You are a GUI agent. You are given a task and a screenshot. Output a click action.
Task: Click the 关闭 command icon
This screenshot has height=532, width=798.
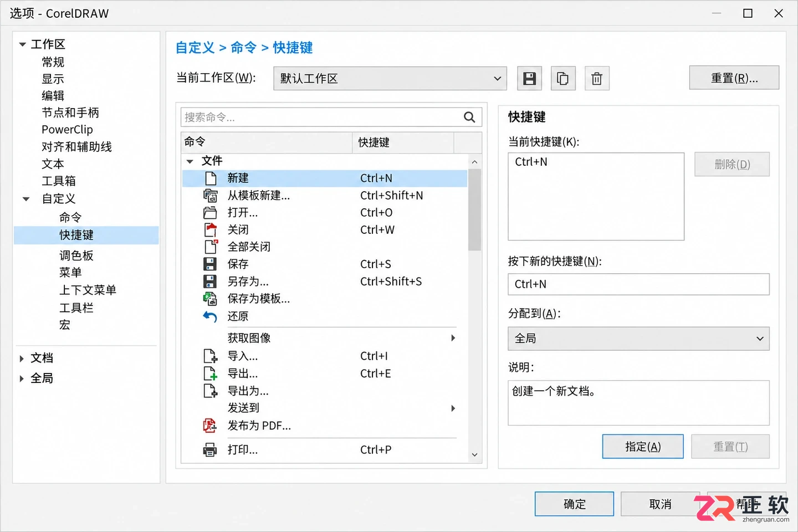point(211,229)
